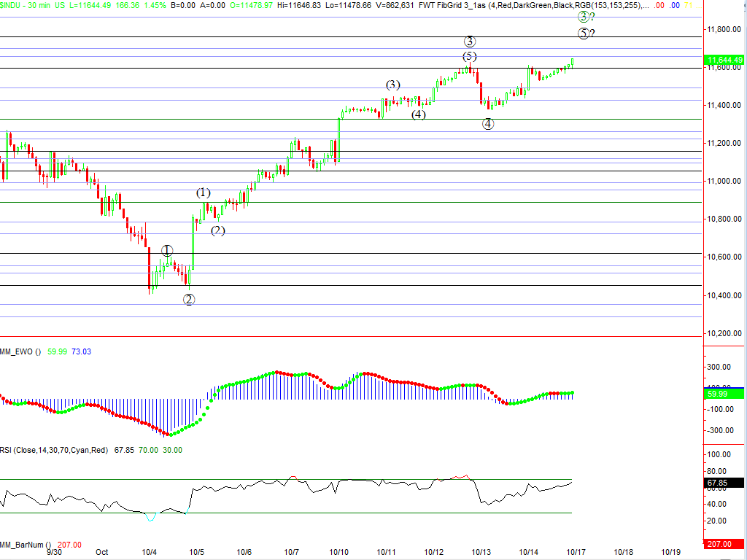Viewport: 747px width, 560px height.
Task: Click the 10/10 date on time axis
Action: [339, 553]
